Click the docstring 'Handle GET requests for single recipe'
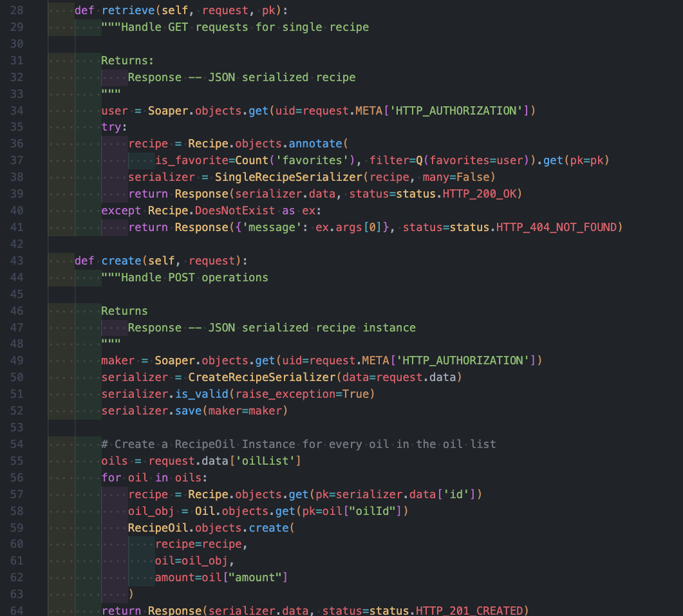This screenshot has height=616, width=683. tap(245, 27)
